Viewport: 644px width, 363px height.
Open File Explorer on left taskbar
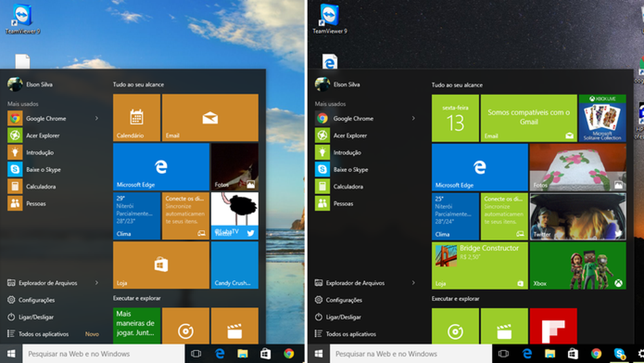pyautogui.click(x=243, y=354)
